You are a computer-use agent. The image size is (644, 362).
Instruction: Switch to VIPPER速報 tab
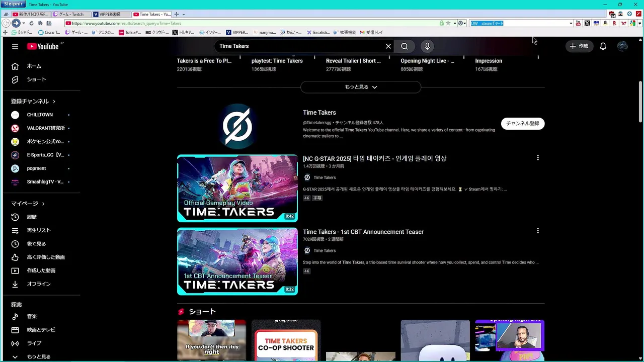pyautogui.click(x=112, y=14)
